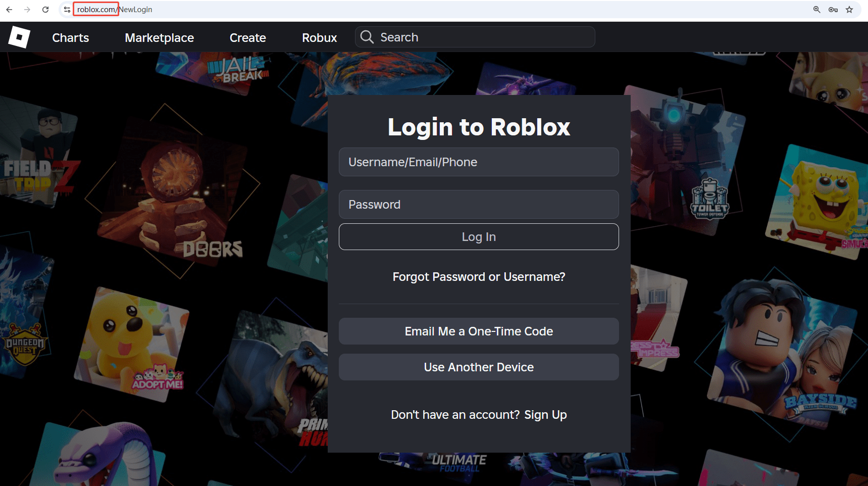The height and width of the screenshot is (486, 868).
Task: Open the Robux page
Action: click(320, 38)
